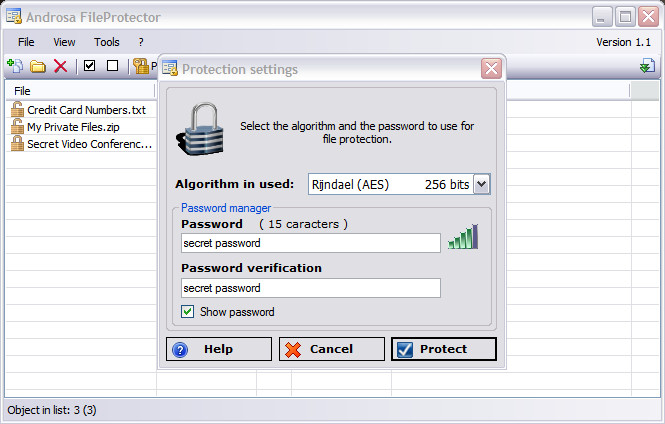Click the select all checked-box toolbar icon
Screen dimensions: 665x424
(x=89, y=66)
